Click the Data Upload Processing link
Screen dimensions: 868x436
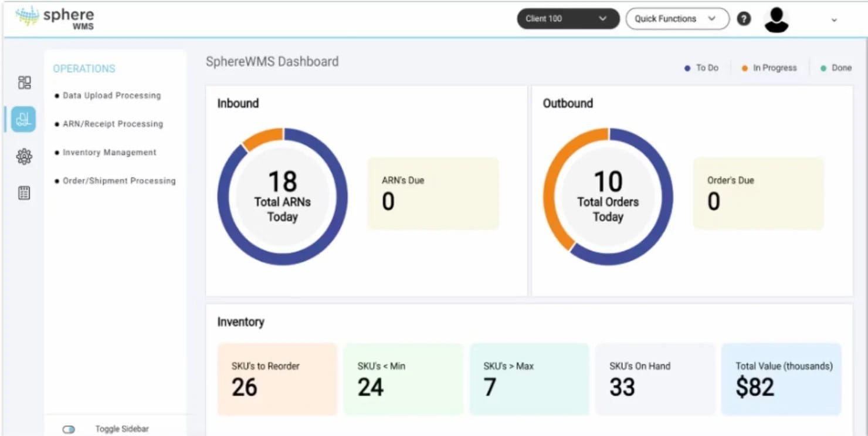tap(111, 95)
